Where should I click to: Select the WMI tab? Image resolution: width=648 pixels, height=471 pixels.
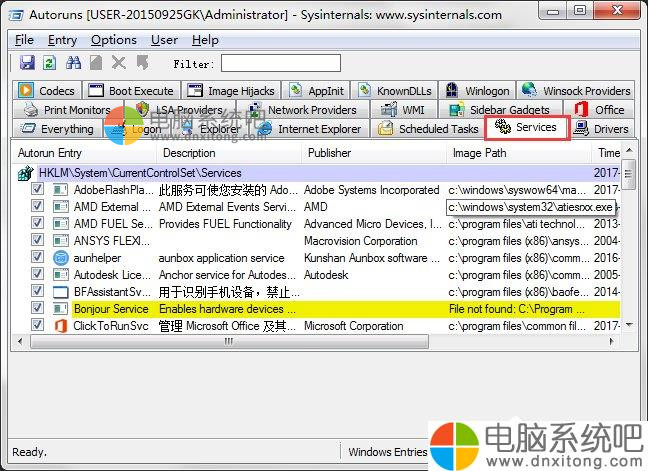[x=403, y=109]
